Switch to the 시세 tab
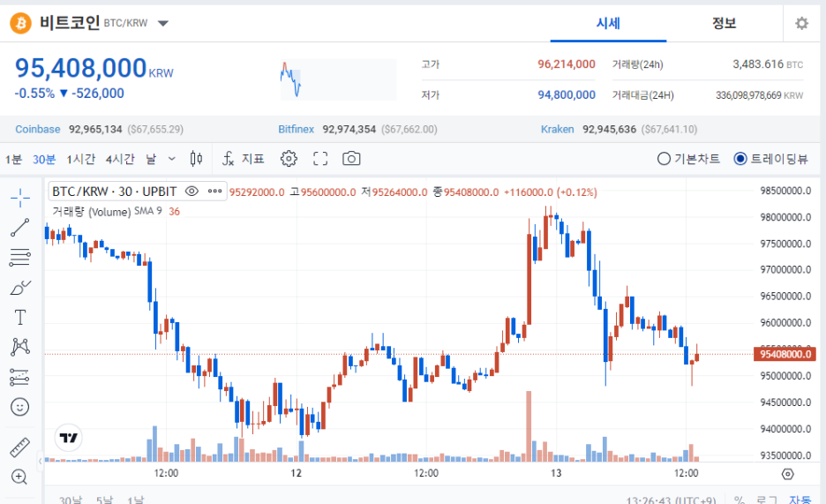This screenshot has width=826, height=504. tap(608, 23)
